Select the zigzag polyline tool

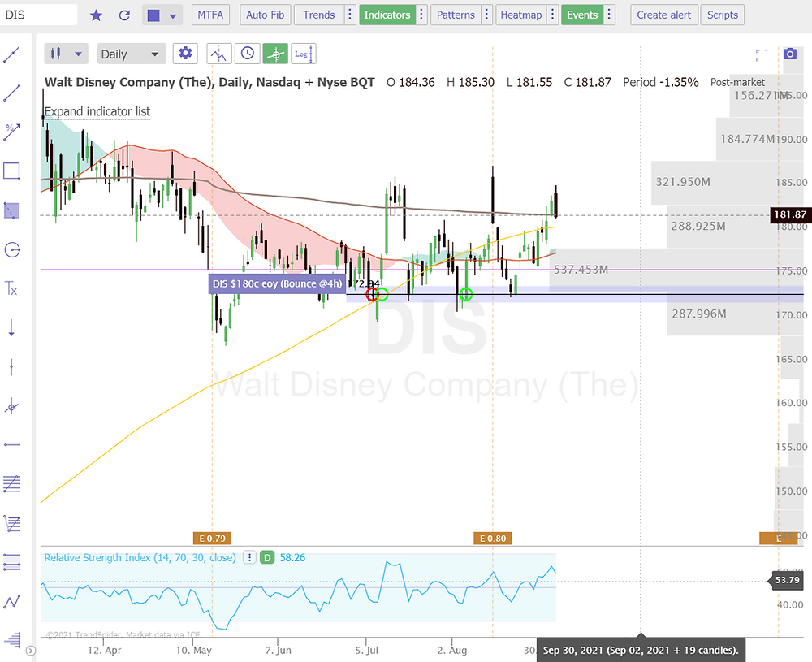11,601
